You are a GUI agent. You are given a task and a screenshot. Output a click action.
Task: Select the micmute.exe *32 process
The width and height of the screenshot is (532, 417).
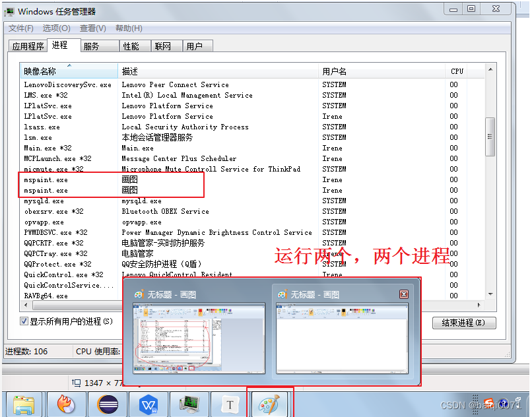point(53,169)
